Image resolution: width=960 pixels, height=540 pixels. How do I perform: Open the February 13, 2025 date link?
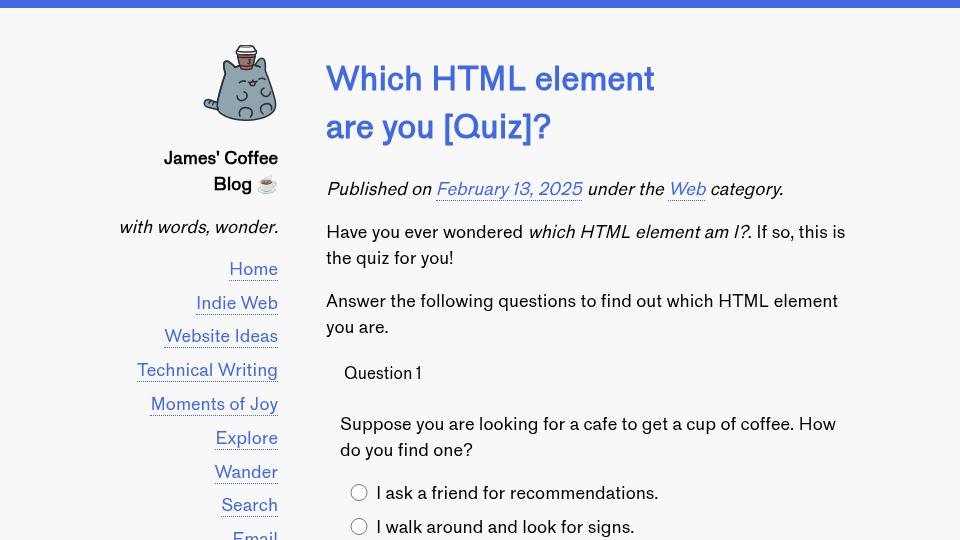pyautogui.click(x=509, y=189)
